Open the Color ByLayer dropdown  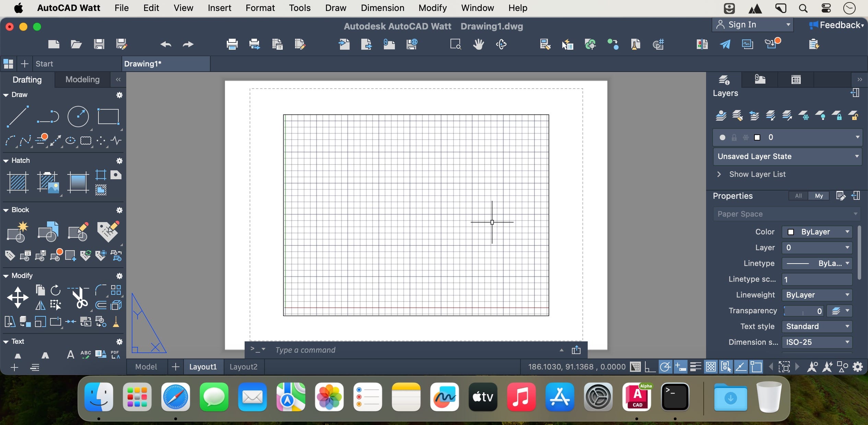pyautogui.click(x=817, y=232)
